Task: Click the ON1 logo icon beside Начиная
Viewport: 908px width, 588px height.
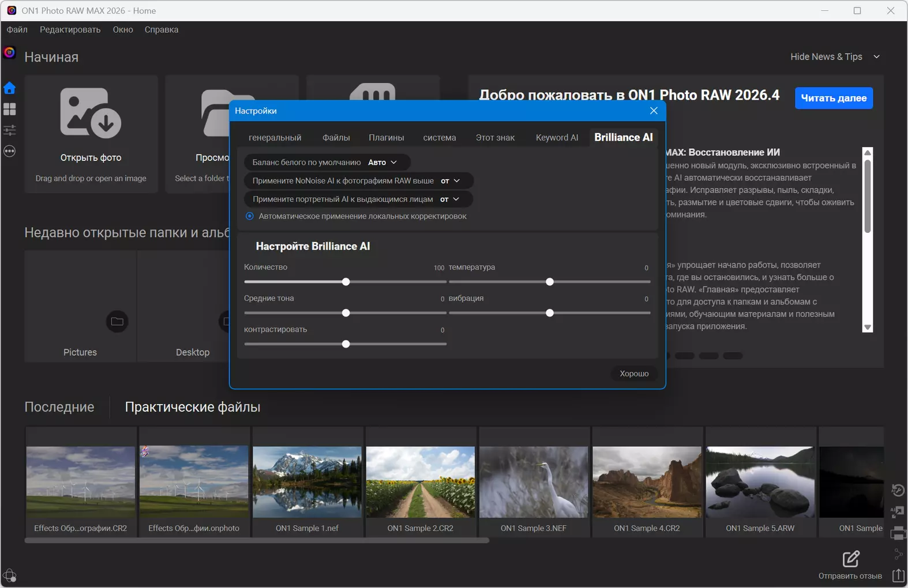Action: [x=9, y=52]
